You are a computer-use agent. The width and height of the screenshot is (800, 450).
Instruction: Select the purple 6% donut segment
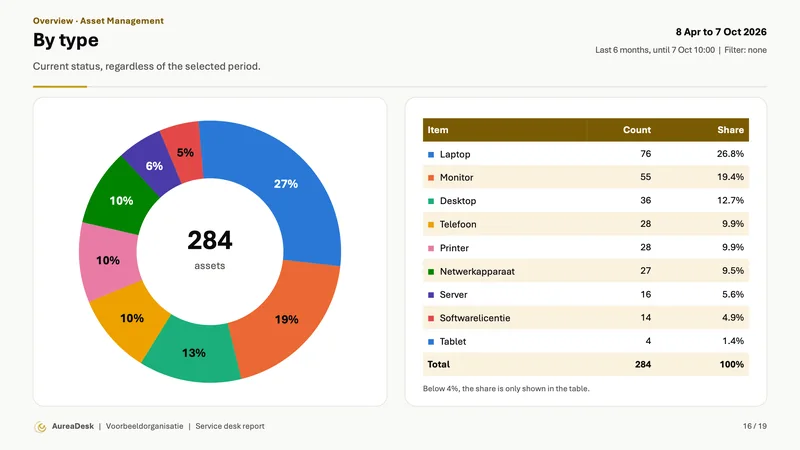point(152,166)
